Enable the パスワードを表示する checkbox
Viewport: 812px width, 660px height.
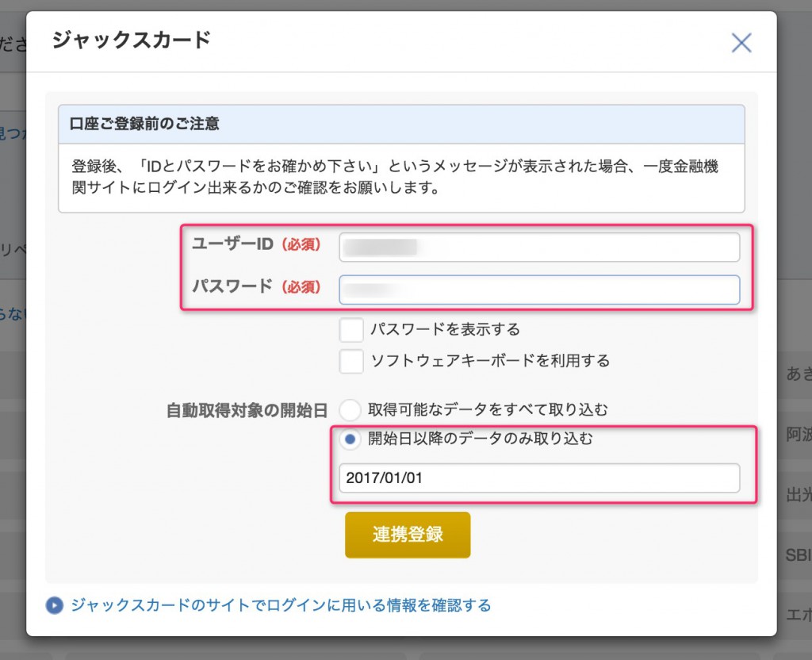(x=351, y=329)
